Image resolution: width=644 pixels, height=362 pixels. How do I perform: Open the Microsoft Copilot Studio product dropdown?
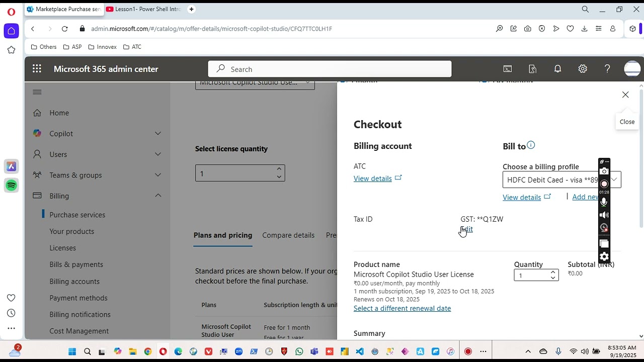pyautogui.click(x=255, y=84)
